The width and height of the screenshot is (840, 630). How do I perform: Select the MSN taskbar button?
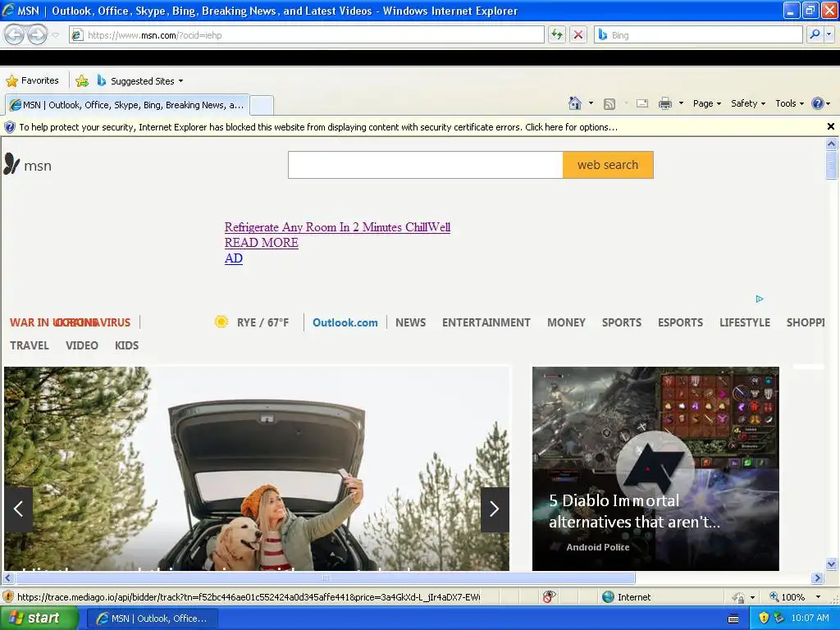click(153, 619)
